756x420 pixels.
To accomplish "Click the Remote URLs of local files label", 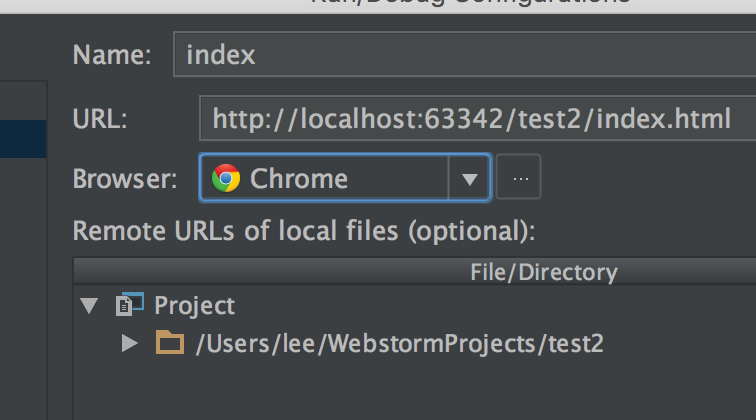I will (304, 231).
